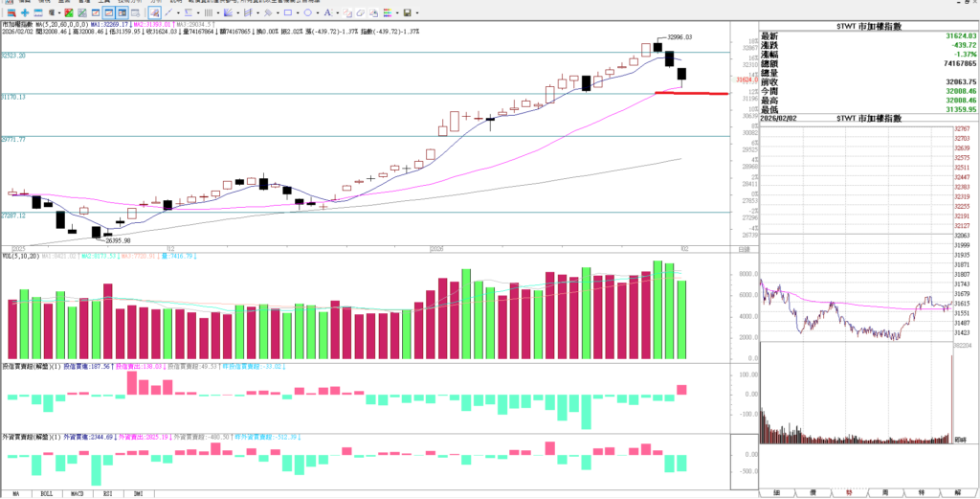Click the 日線 period button
Image resolution: width=980 pixels, height=499 pixels.
745,249
